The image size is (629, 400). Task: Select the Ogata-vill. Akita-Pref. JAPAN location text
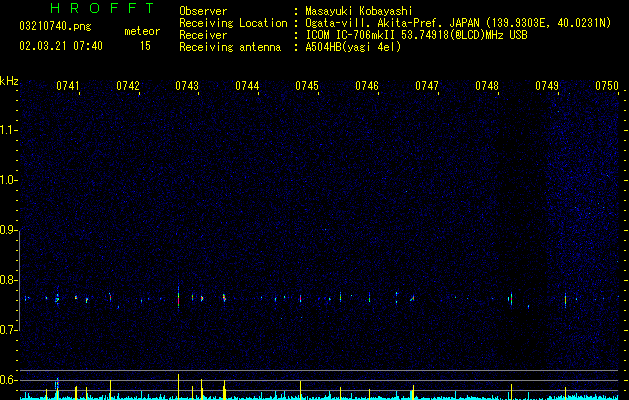pos(458,23)
